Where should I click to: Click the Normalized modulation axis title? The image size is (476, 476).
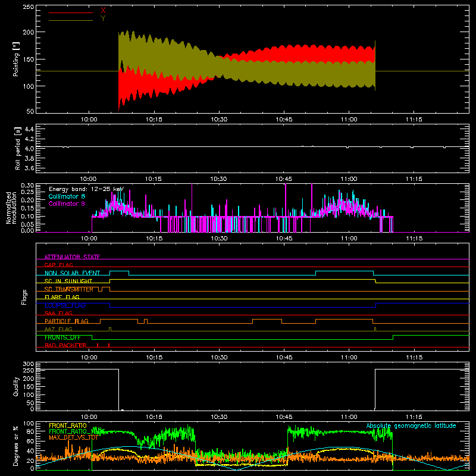(x=11, y=208)
